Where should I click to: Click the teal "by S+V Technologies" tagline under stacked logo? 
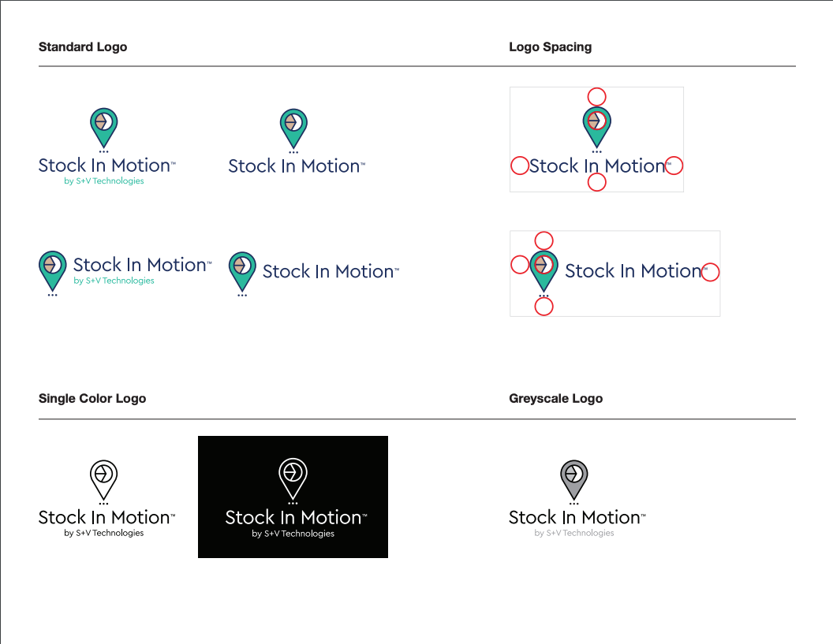point(103,181)
